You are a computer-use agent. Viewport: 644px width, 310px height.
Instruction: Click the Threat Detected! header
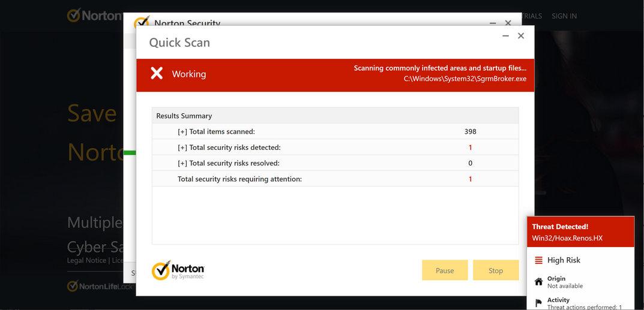click(x=560, y=227)
